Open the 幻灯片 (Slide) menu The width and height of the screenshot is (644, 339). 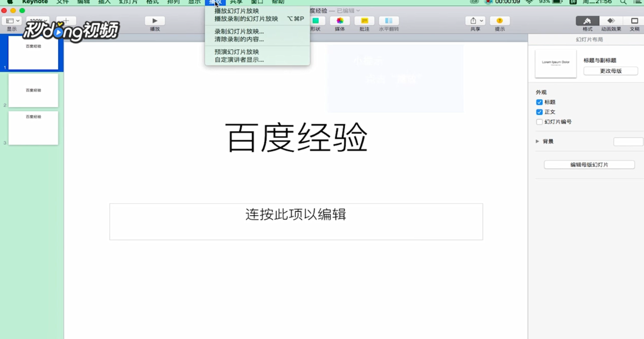(128, 2)
